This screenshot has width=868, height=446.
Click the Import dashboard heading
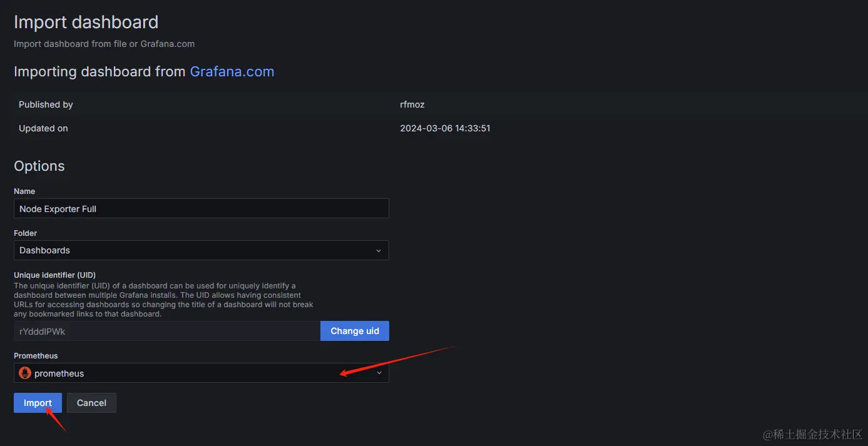point(86,22)
